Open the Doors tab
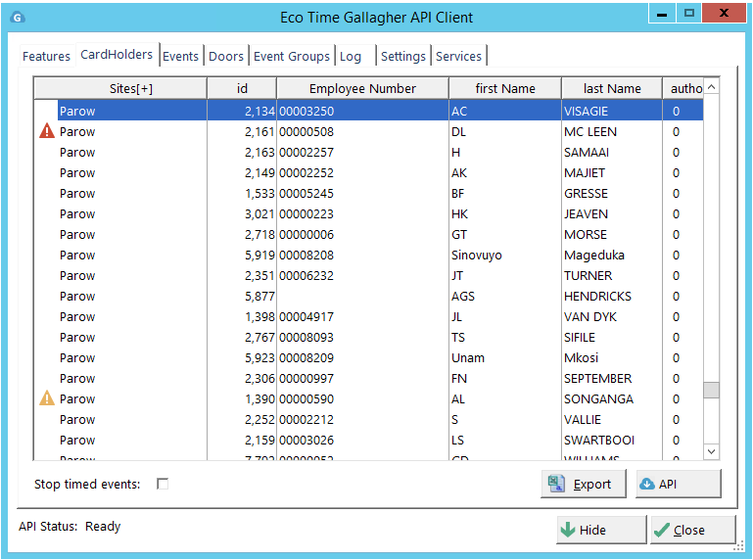 point(226,56)
